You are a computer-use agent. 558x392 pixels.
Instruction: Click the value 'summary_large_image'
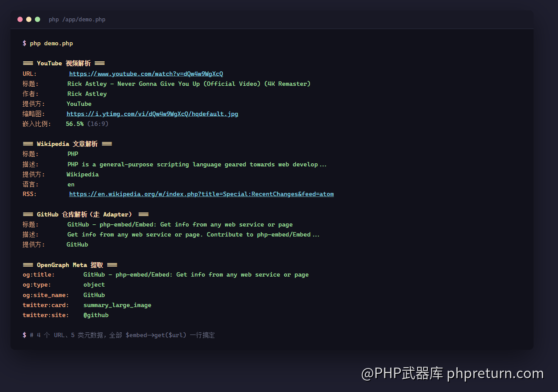click(x=117, y=305)
